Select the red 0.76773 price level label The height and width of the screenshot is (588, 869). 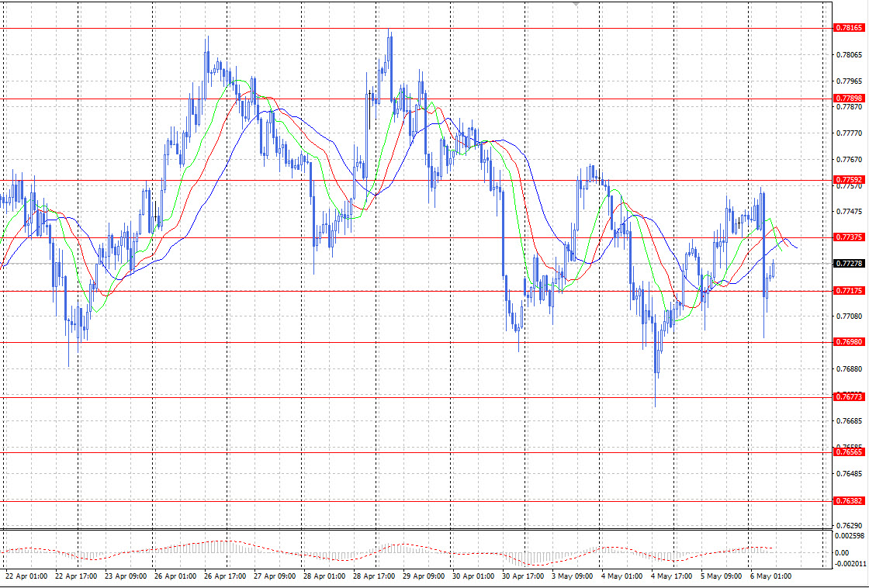pos(849,397)
